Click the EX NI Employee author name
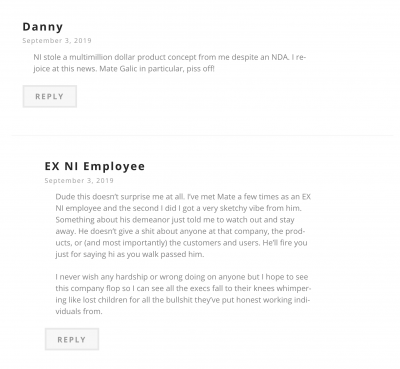This screenshot has width=400, height=369. (x=95, y=166)
